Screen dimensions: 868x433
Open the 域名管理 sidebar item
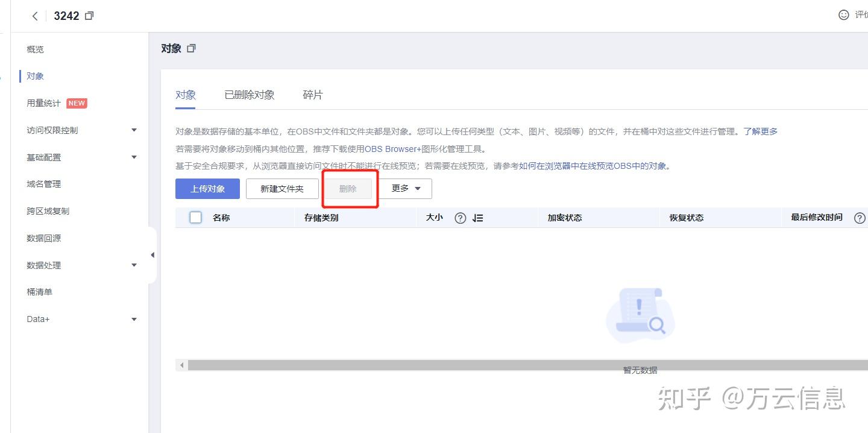[x=43, y=184]
